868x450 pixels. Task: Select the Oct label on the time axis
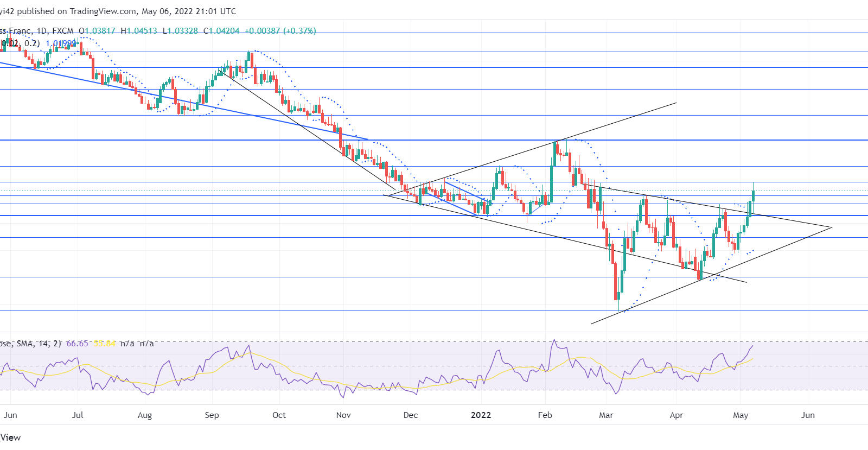(279, 415)
